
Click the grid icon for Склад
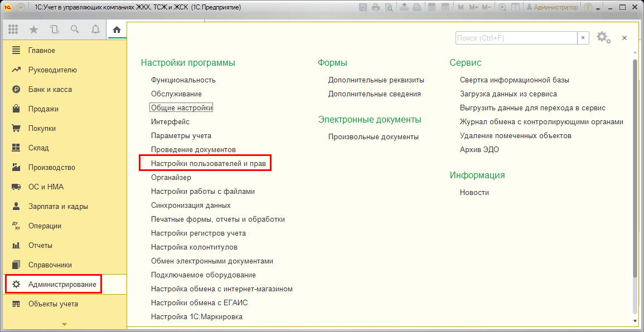[x=16, y=148]
